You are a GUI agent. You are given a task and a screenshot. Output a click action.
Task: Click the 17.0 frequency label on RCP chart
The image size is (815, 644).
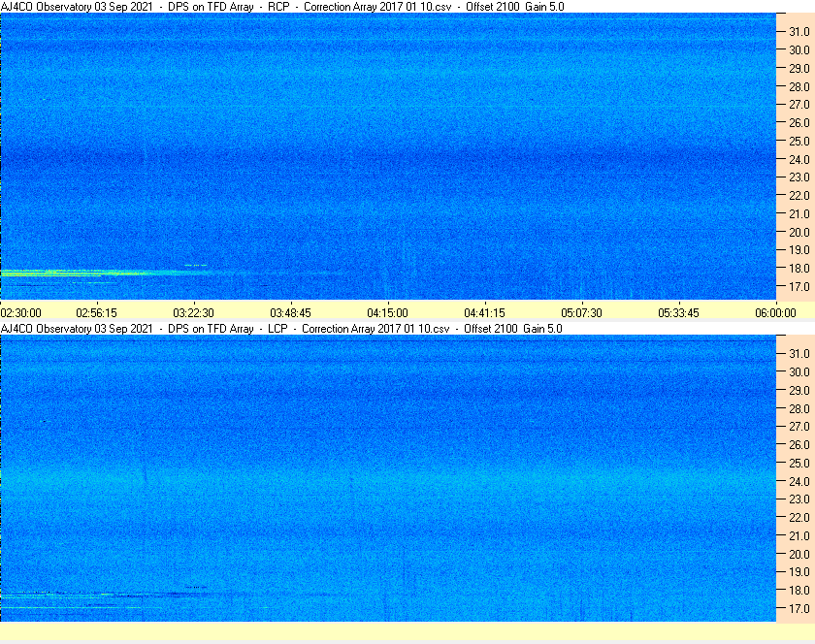click(799, 286)
